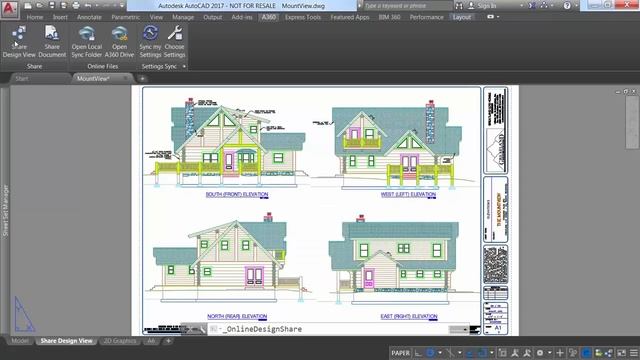Open the Parametric ribbon tab
The width and height of the screenshot is (640, 360).
pyautogui.click(x=125, y=17)
